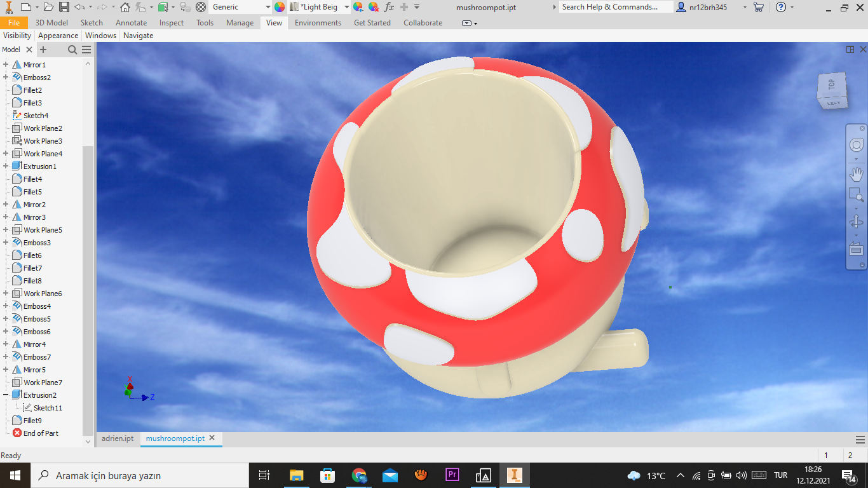Expand the Extrusion1 feature node
Image resolution: width=868 pixels, height=488 pixels.
pos(6,166)
